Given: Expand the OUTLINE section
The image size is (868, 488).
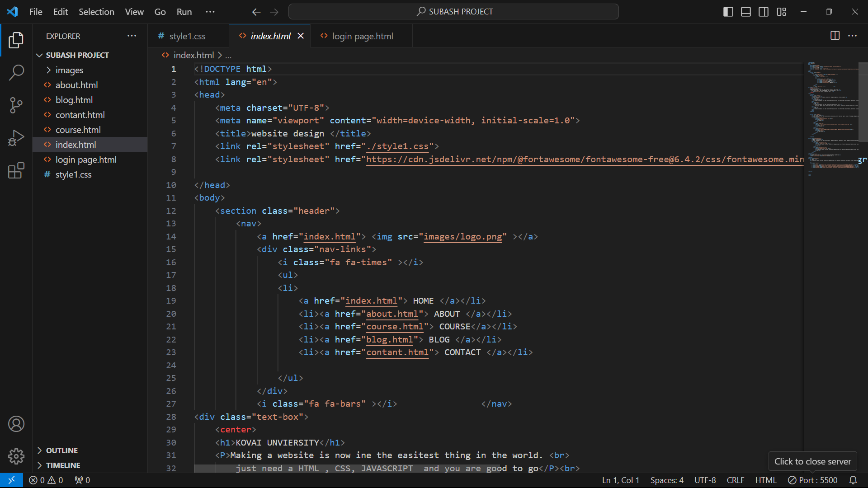Looking at the screenshot, I should pos(62,450).
